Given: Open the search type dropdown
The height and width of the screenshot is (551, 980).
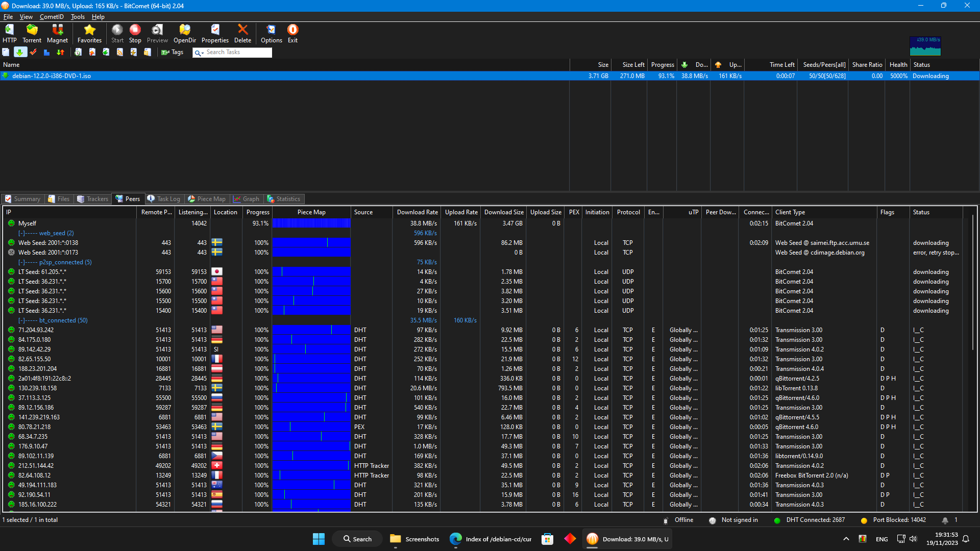Looking at the screenshot, I should 199,53.
